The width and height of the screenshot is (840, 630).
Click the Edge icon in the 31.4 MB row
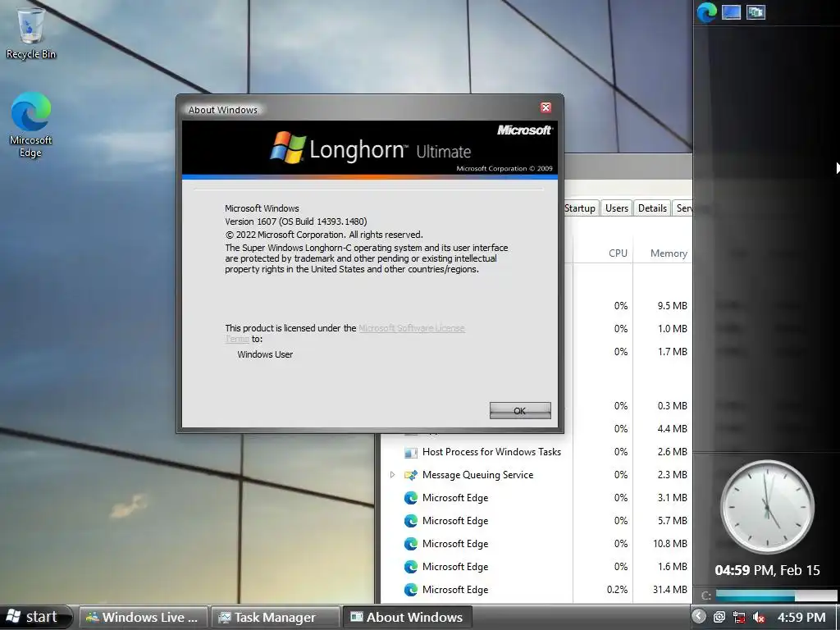tap(411, 590)
